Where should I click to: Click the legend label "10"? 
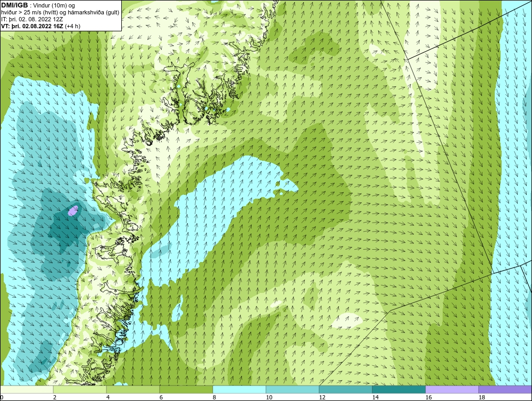(269, 397)
